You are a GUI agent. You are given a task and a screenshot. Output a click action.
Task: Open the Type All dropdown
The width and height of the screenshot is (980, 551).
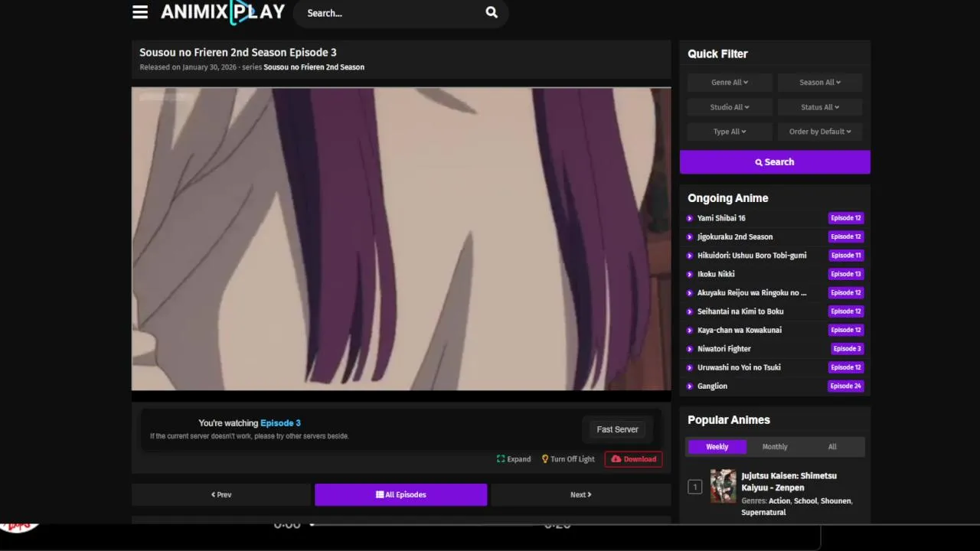coord(730,132)
